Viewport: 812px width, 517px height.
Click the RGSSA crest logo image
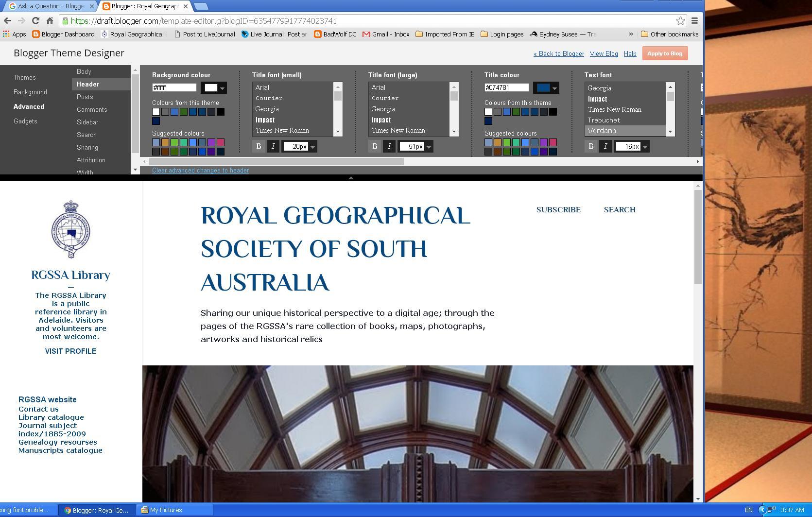pyautogui.click(x=71, y=229)
